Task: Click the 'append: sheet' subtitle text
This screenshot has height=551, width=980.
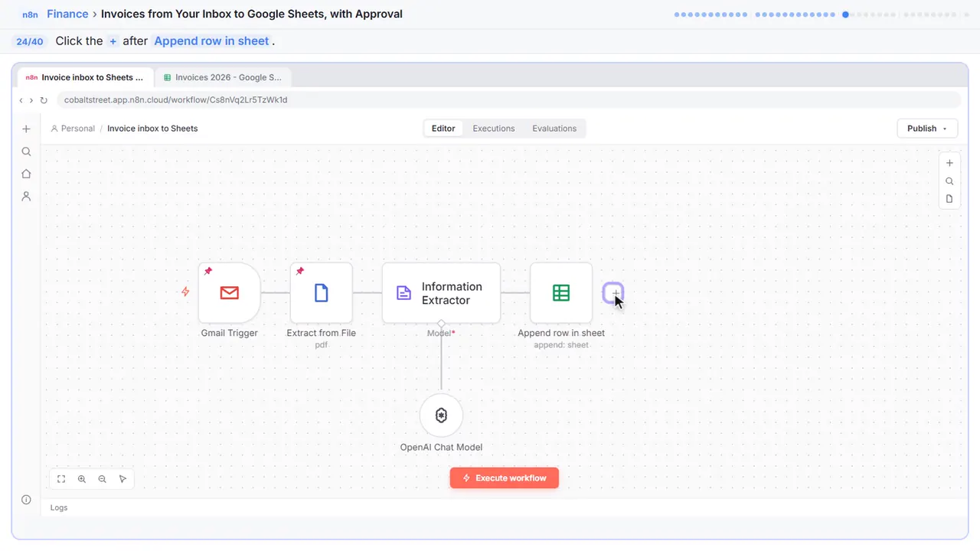Action: coord(561,345)
